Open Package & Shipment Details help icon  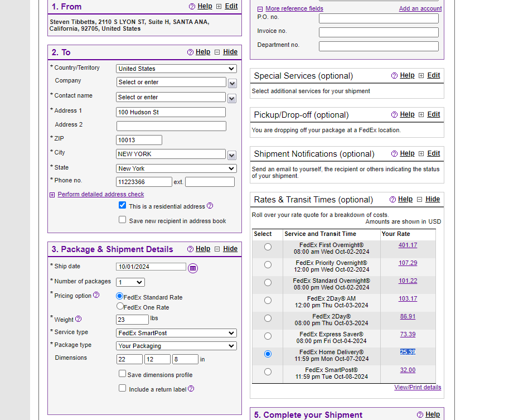click(190, 249)
